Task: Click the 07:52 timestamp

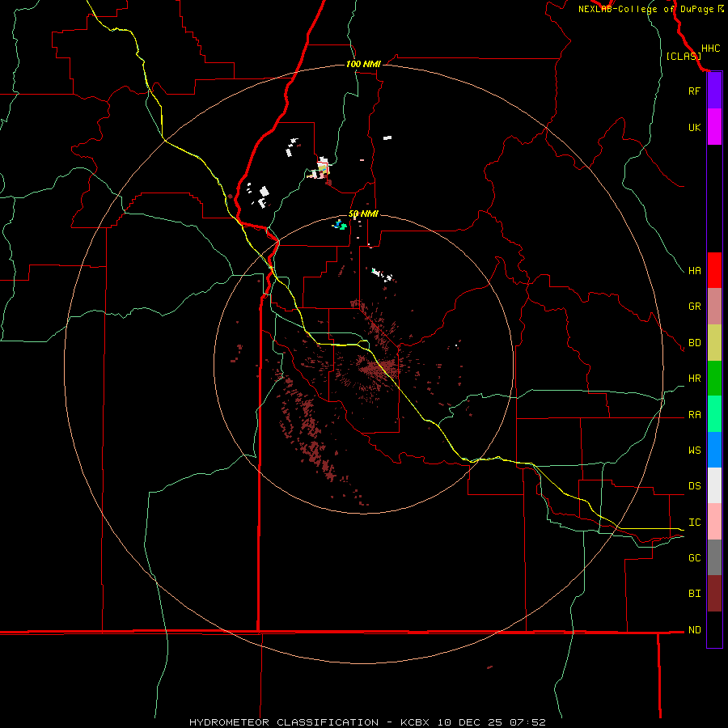Action: (x=527, y=722)
